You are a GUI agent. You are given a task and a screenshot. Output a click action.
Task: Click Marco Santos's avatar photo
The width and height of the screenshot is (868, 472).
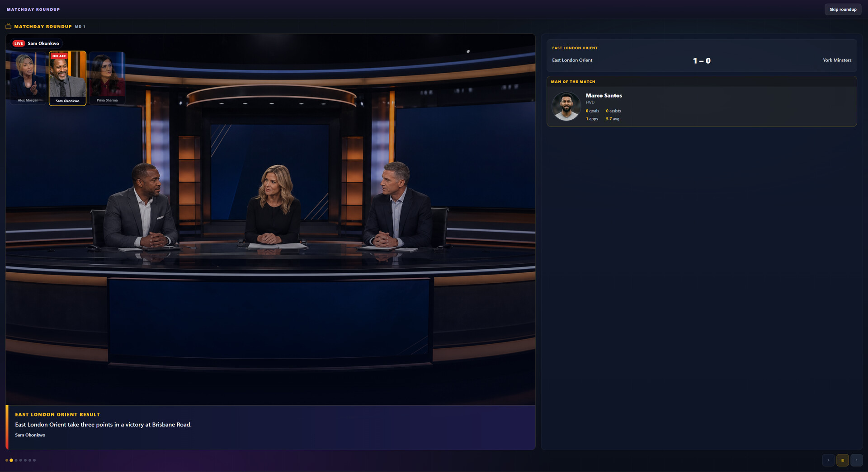click(566, 107)
